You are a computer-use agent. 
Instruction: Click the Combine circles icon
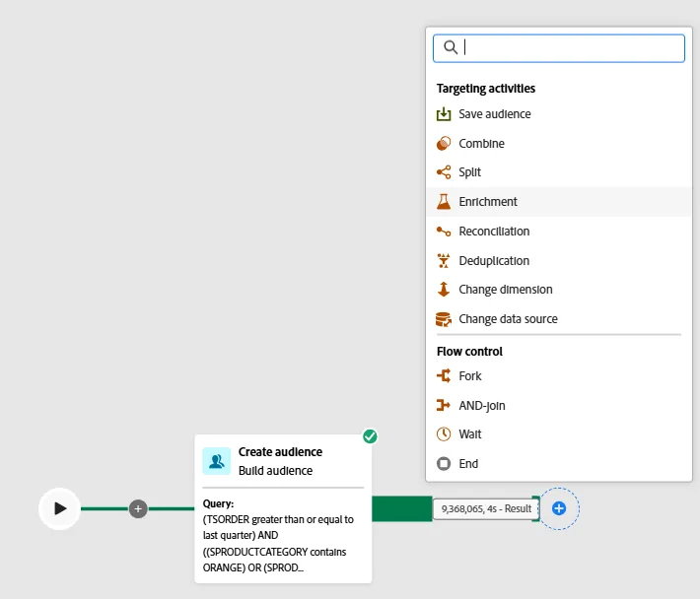444,144
